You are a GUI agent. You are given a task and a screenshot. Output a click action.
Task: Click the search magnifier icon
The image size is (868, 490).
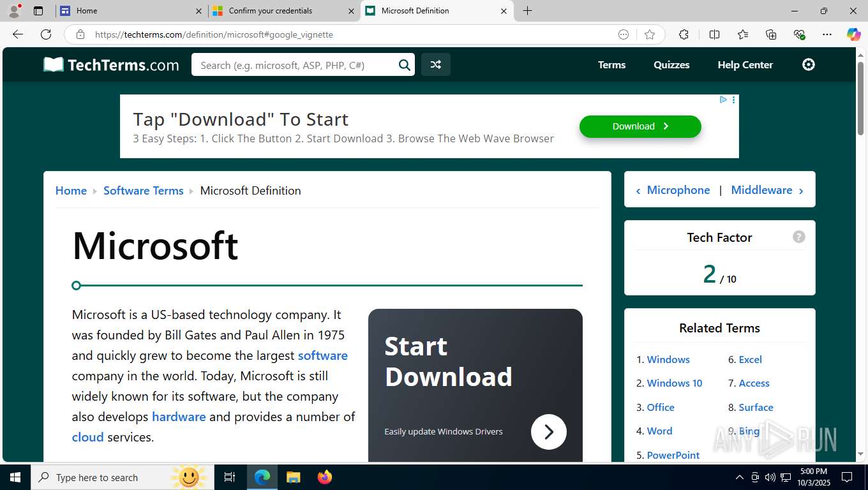(x=405, y=64)
